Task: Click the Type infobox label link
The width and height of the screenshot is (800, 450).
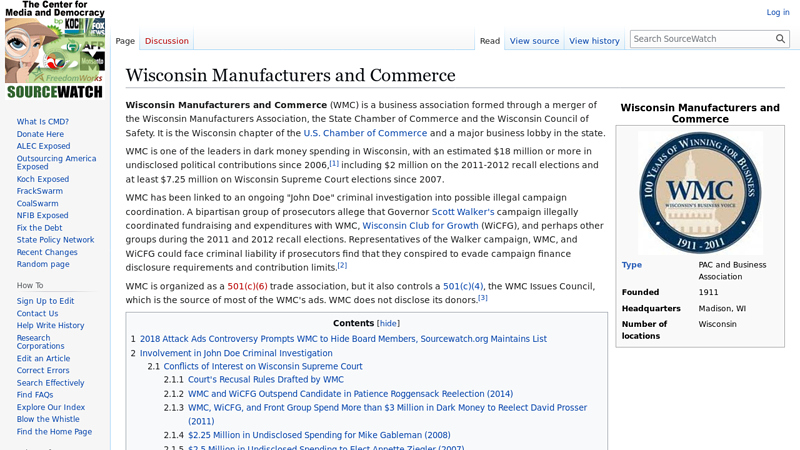Action: [x=632, y=265]
